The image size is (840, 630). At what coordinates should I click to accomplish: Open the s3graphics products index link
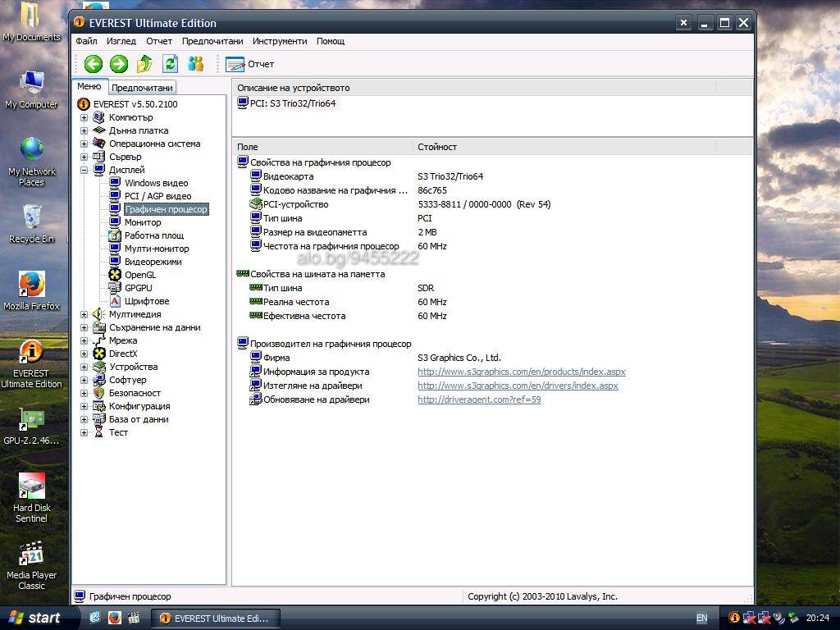coord(521,372)
